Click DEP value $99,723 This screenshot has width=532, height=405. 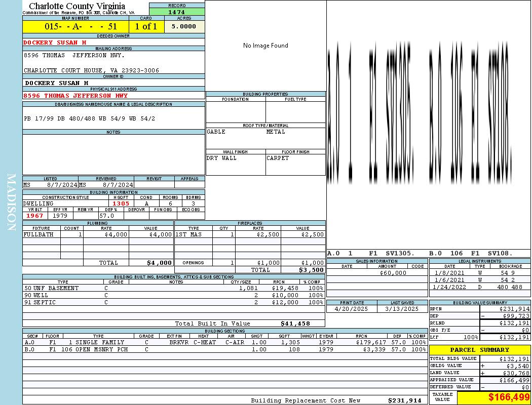(516, 316)
